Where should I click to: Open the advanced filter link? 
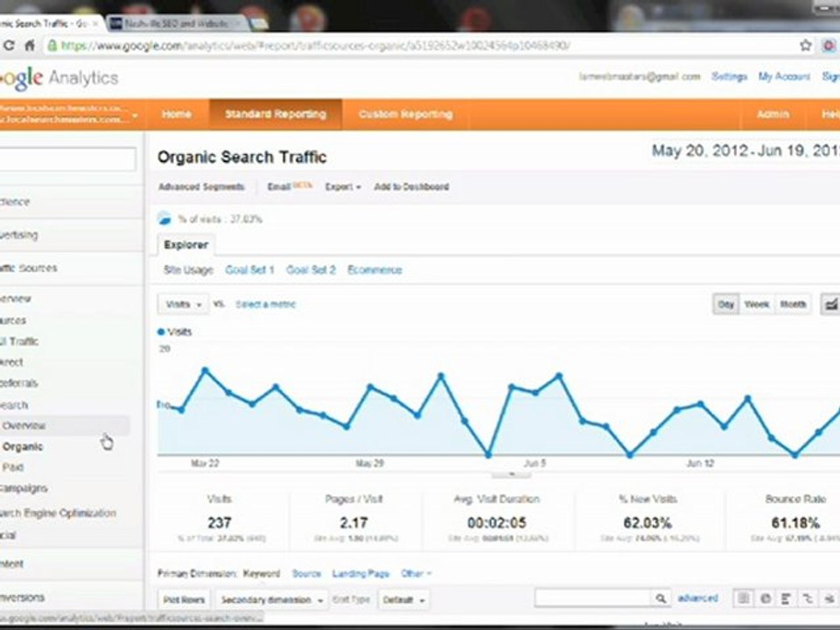697,598
